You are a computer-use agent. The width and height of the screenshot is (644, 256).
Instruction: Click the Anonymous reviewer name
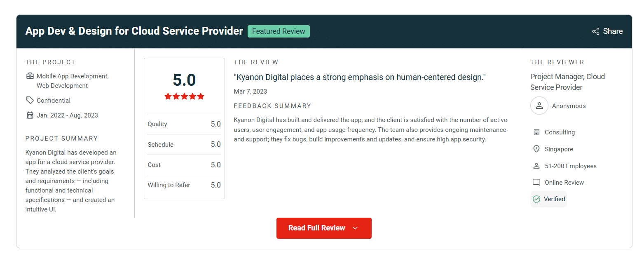point(569,106)
